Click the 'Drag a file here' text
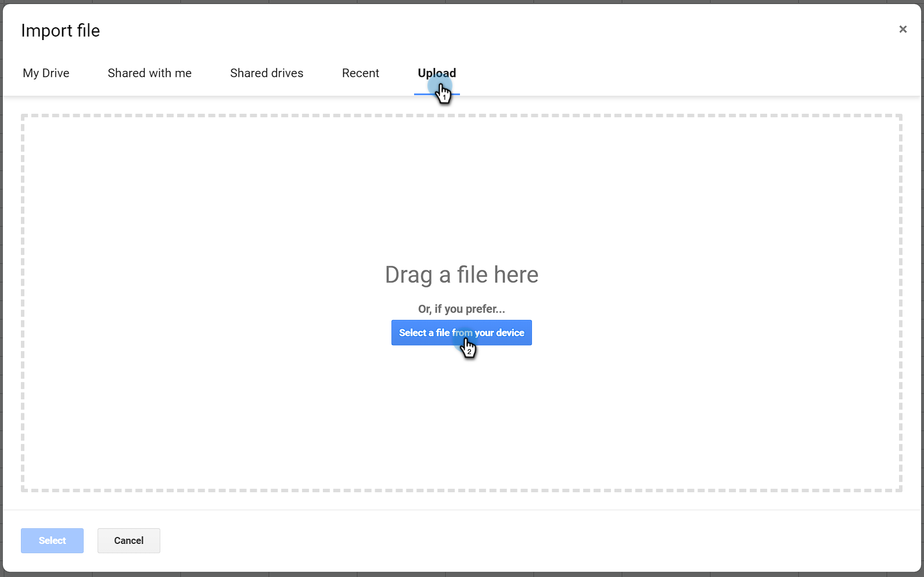Viewport: 924px width, 577px height. click(x=462, y=275)
